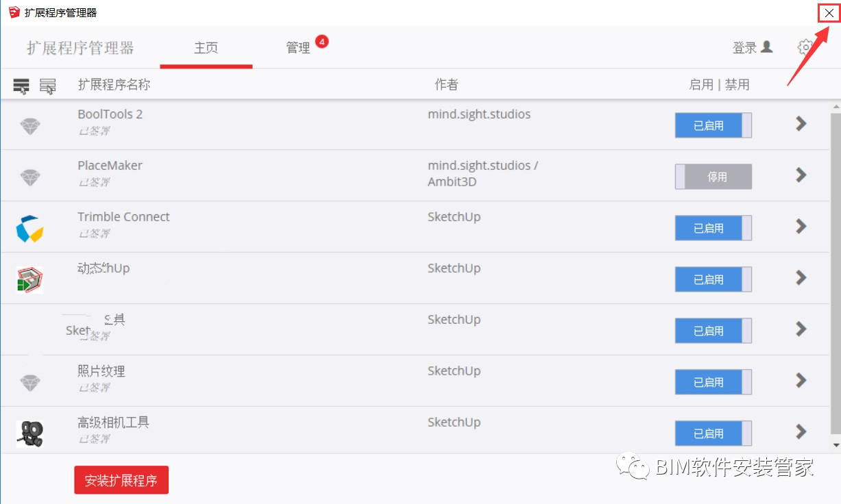Click the 高级相机工具 camera icon
Viewport: 841px width, 504px height.
[x=29, y=434]
